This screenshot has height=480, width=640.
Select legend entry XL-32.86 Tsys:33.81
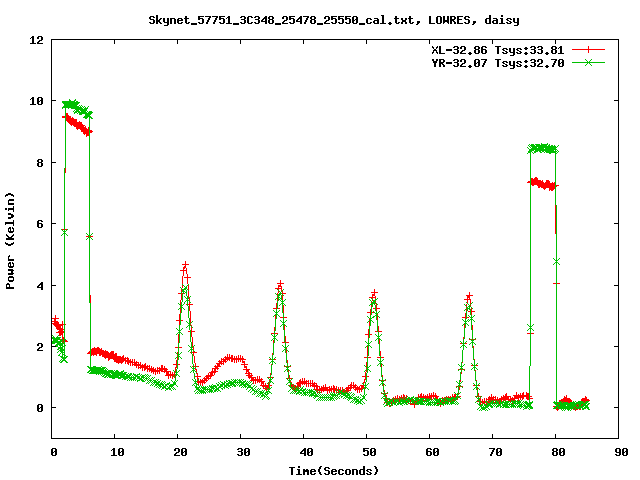(498, 50)
